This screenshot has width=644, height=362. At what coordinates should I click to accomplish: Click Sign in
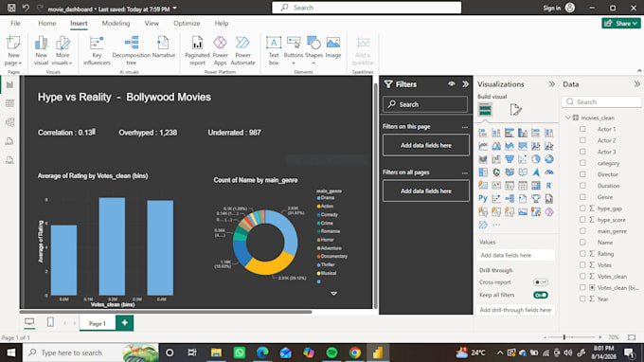551,8
